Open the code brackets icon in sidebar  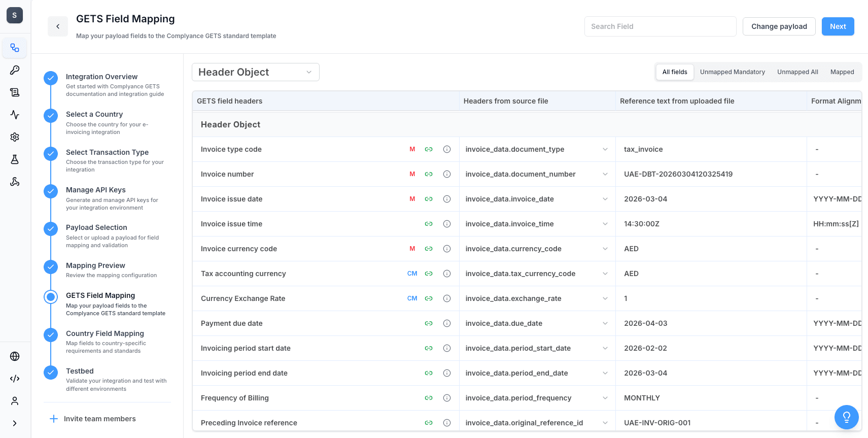pos(15,379)
